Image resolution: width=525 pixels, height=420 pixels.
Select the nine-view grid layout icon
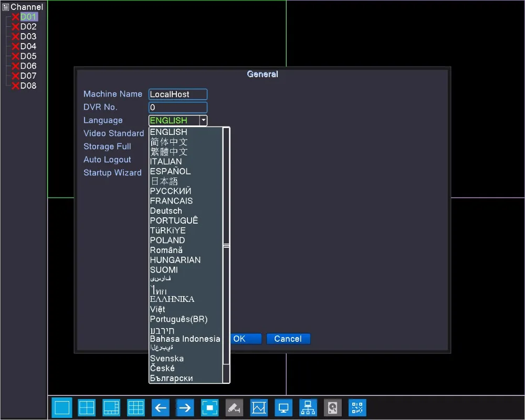tap(136, 407)
